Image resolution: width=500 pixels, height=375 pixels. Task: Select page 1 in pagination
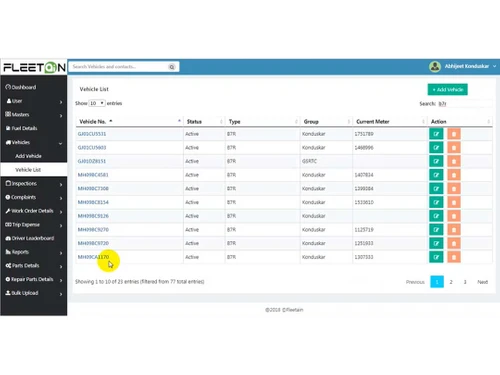[437, 282]
